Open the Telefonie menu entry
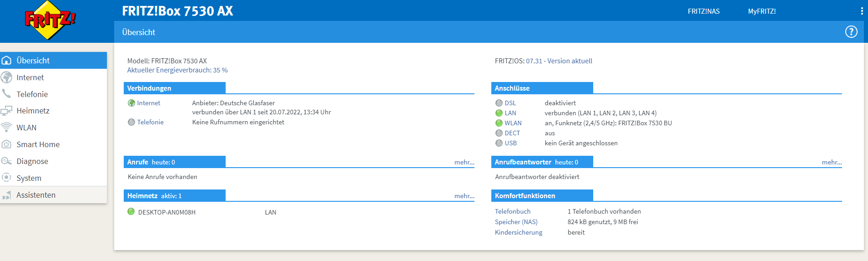Viewport: 868px width, 261px height. click(53, 94)
